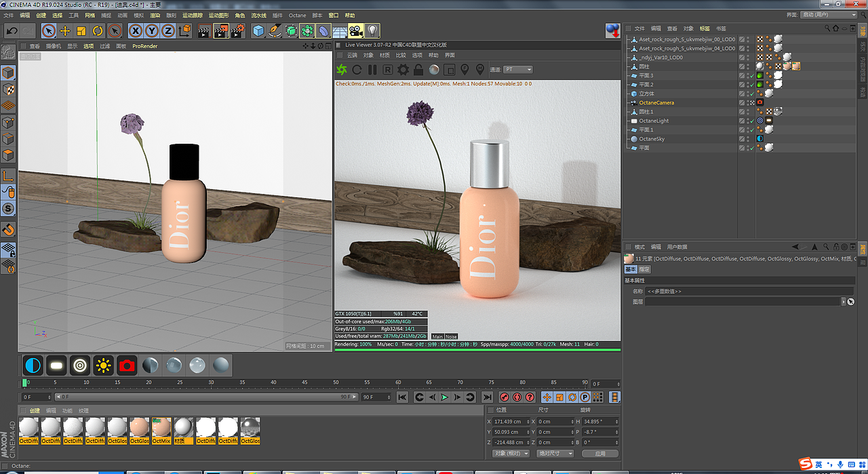Select OctaneLight object row
Viewport: 868px width, 474px height.
(x=654, y=121)
